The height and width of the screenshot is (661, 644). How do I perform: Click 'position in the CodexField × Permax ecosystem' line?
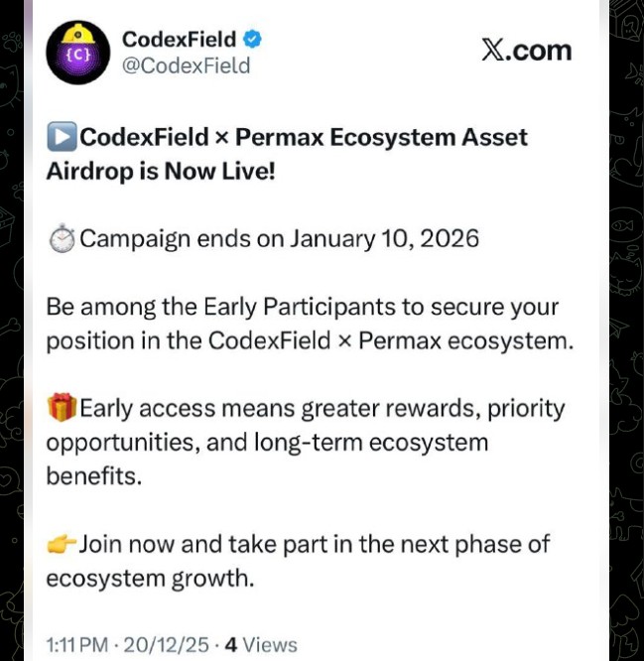click(x=309, y=340)
